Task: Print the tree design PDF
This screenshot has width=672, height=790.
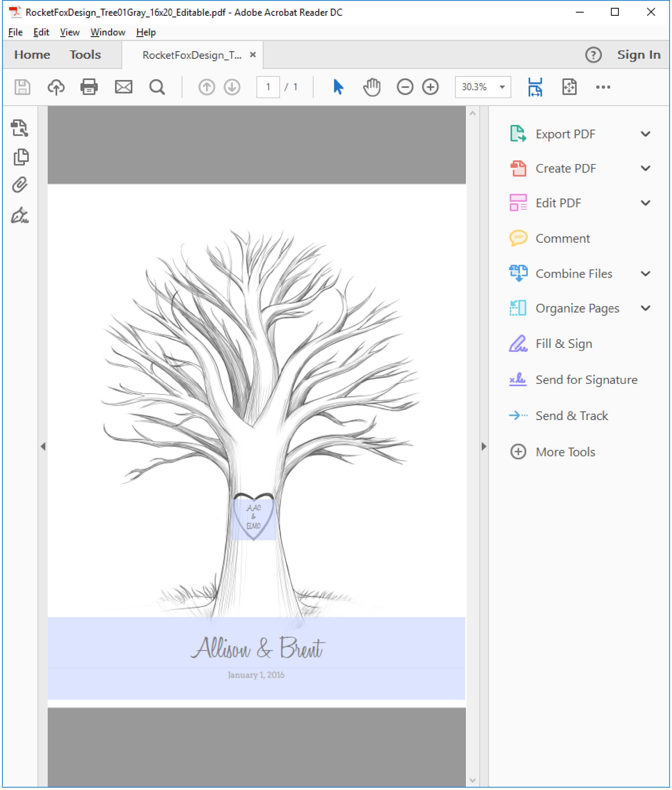Action: coord(89,87)
